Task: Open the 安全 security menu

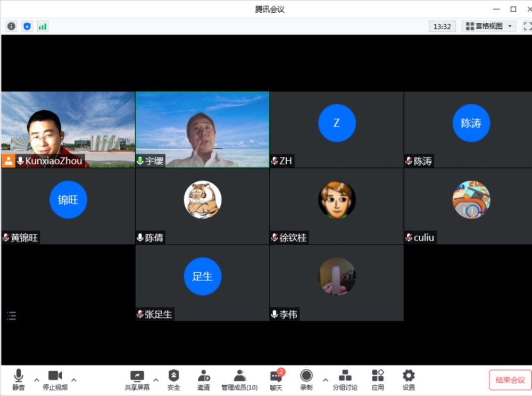Action: 174,380
